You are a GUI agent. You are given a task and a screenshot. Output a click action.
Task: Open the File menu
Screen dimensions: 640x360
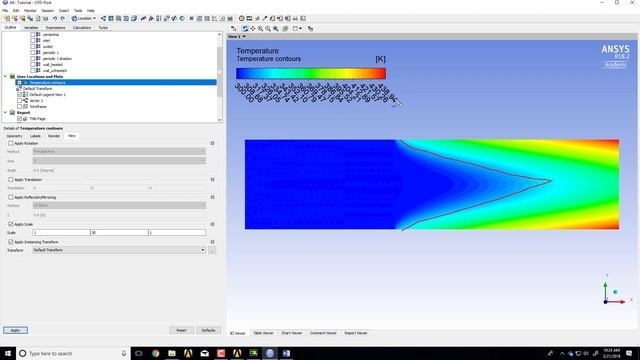(5, 11)
